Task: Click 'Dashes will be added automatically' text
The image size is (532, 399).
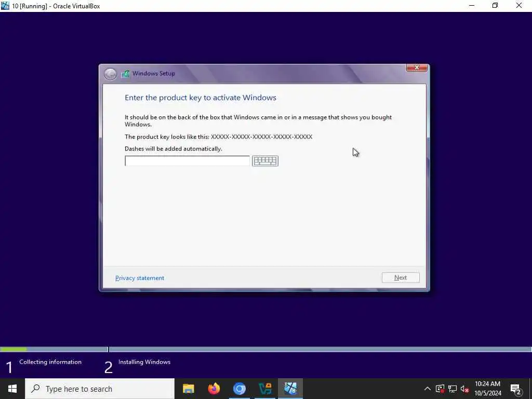Action: [x=174, y=149]
